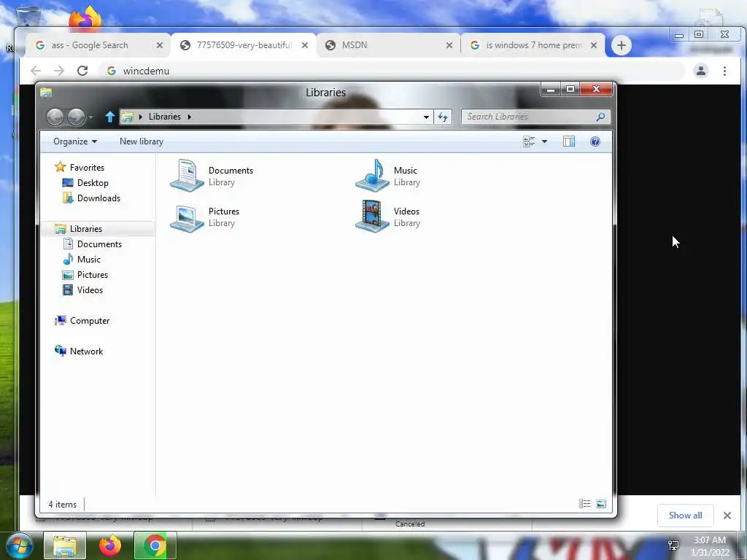The image size is (747, 560).
Task: Switch to large icons view in the status bar
Action: tap(601, 504)
